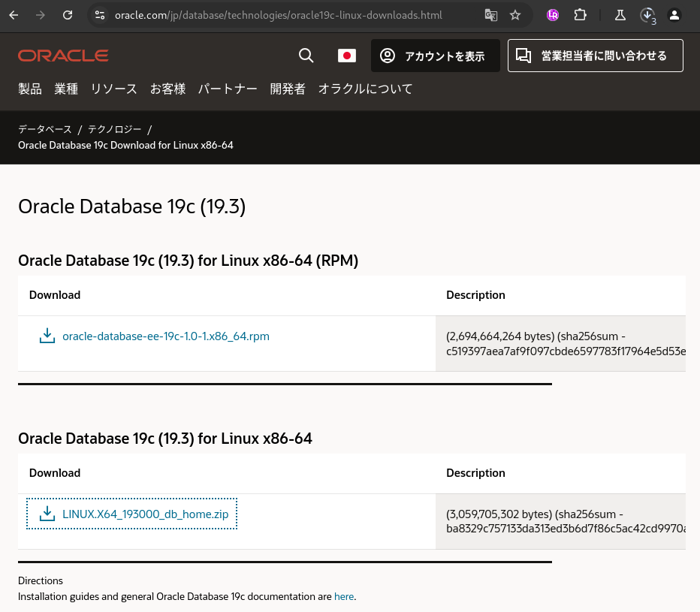Click the download icon beside the RPM file
Viewport: 700px width, 612px height.
coord(47,336)
